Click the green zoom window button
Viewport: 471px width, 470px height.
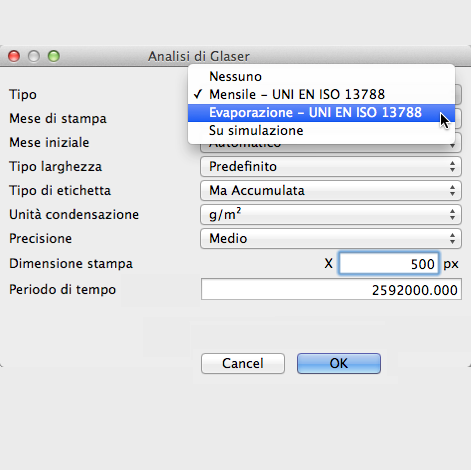pos(54,56)
